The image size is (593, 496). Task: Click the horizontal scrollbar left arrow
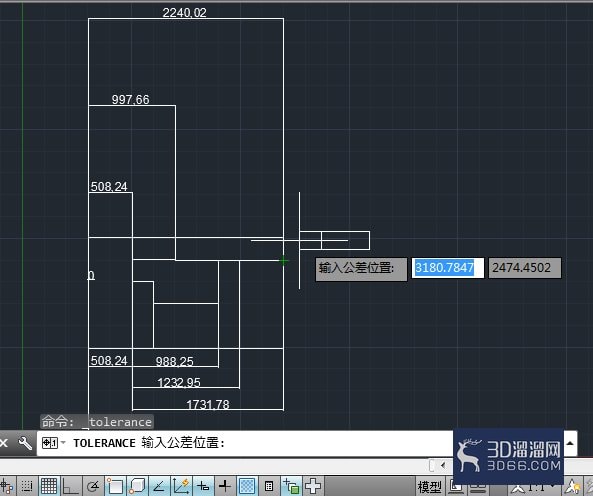[443, 465]
